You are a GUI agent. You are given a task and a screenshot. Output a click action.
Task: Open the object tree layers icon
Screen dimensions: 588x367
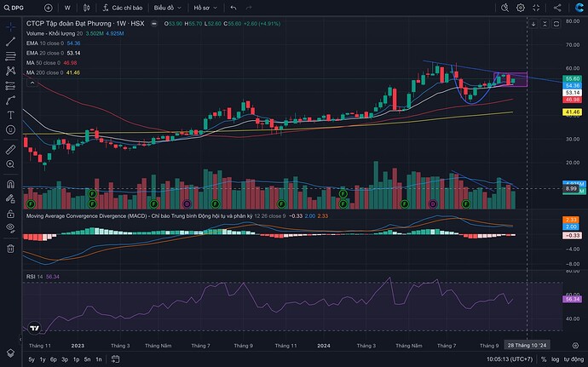10,353
